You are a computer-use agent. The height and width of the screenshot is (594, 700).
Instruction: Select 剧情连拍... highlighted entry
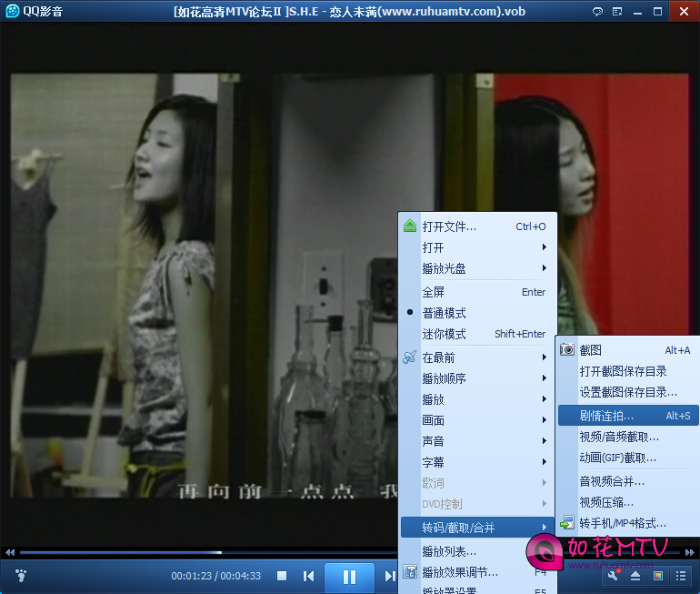628,416
